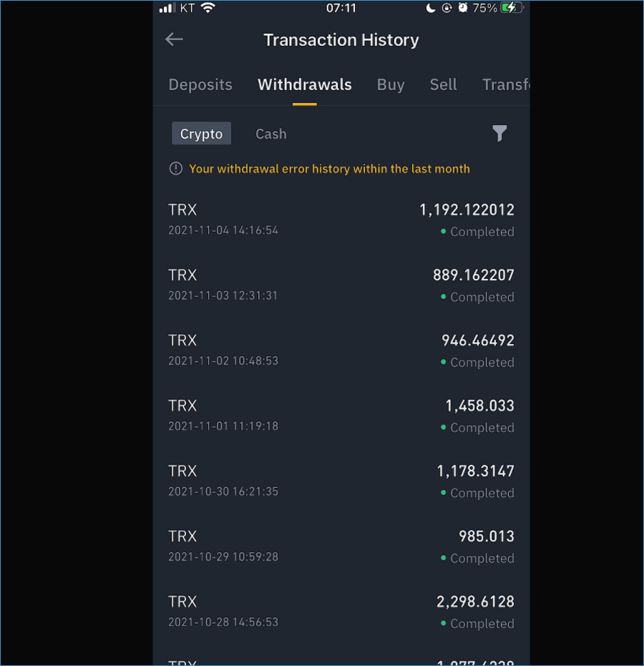
Task: Open the 2021-11-02 TRX withdrawal entry
Action: pyautogui.click(x=341, y=351)
